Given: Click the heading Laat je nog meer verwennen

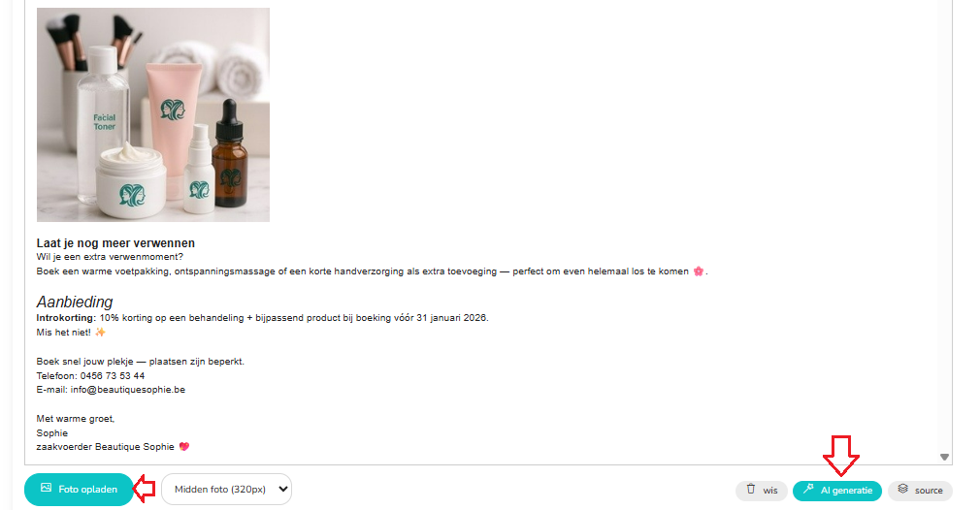Looking at the screenshot, I should click(x=115, y=243).
